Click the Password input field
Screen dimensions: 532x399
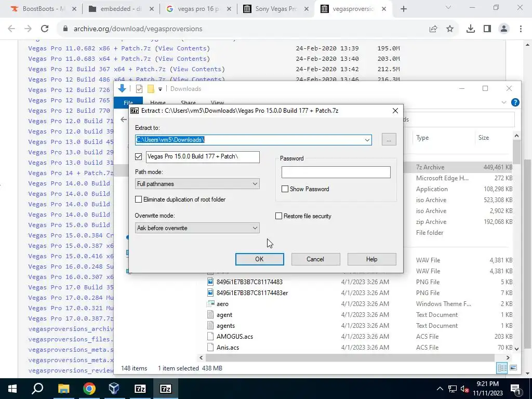[336, 172]
